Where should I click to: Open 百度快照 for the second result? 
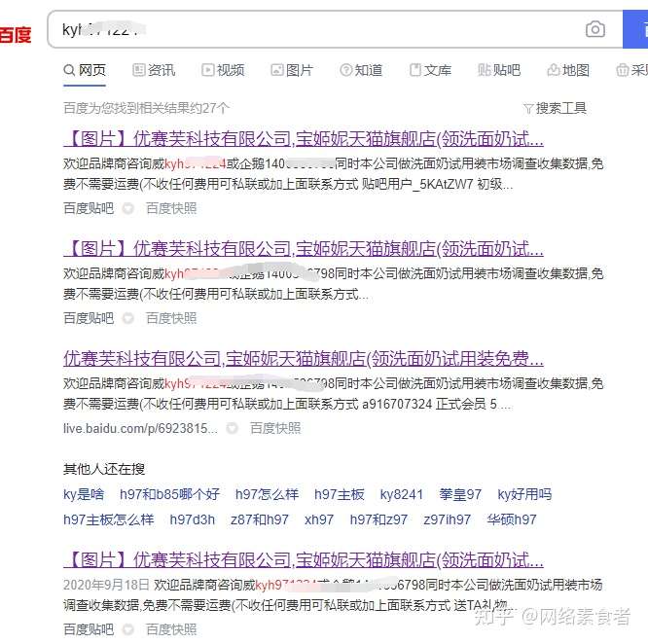tap(171, 318)
